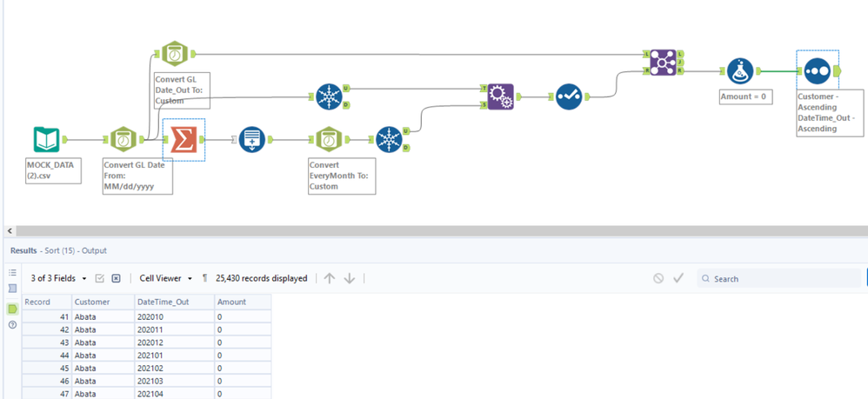This screenshot has height=399, width=868.
Task: Click the Convert EveryMonth To annotation
Action: (342, 176)
